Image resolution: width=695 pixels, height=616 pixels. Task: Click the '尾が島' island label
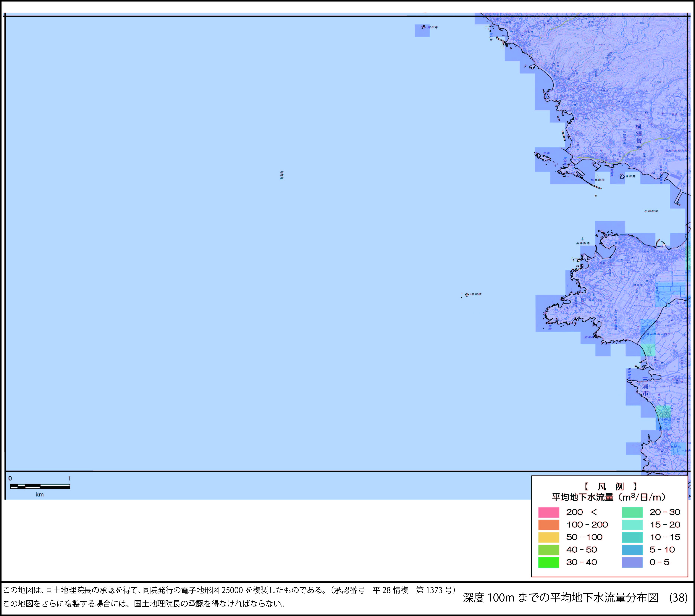pos(433,27)
